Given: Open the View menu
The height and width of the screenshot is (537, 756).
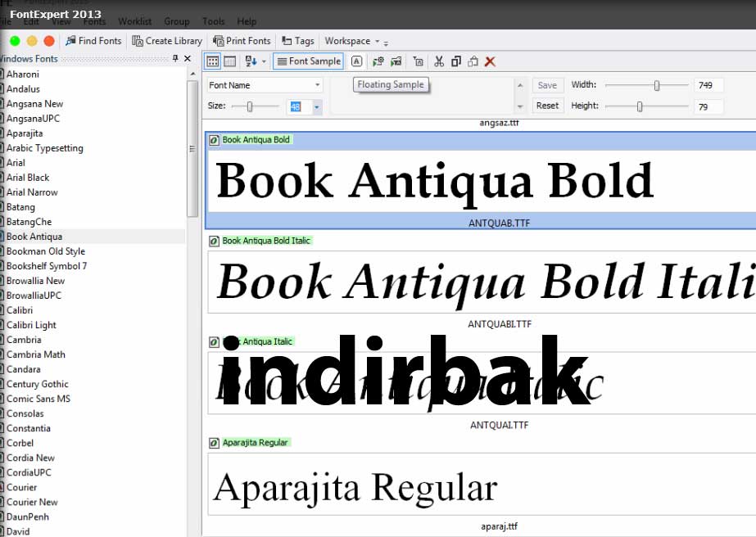Looking at the screenshot, I should (61, 21).
